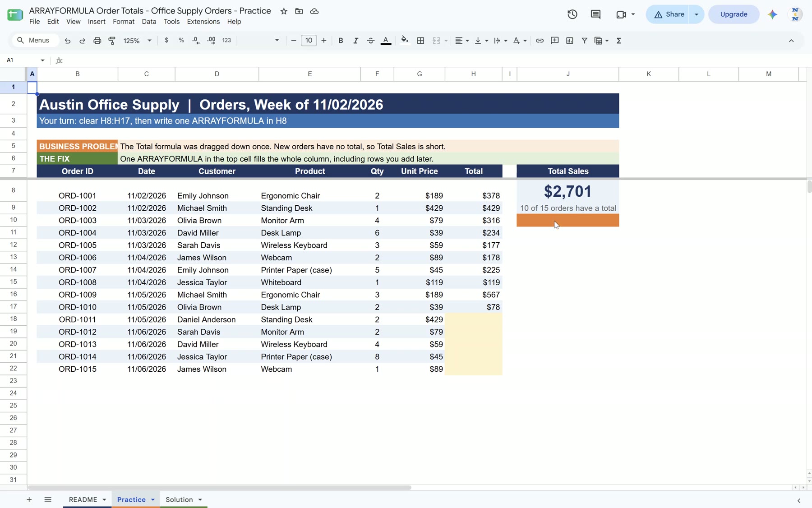Open the Insert menu
The image size is (812, 508).
coord(97,22)
